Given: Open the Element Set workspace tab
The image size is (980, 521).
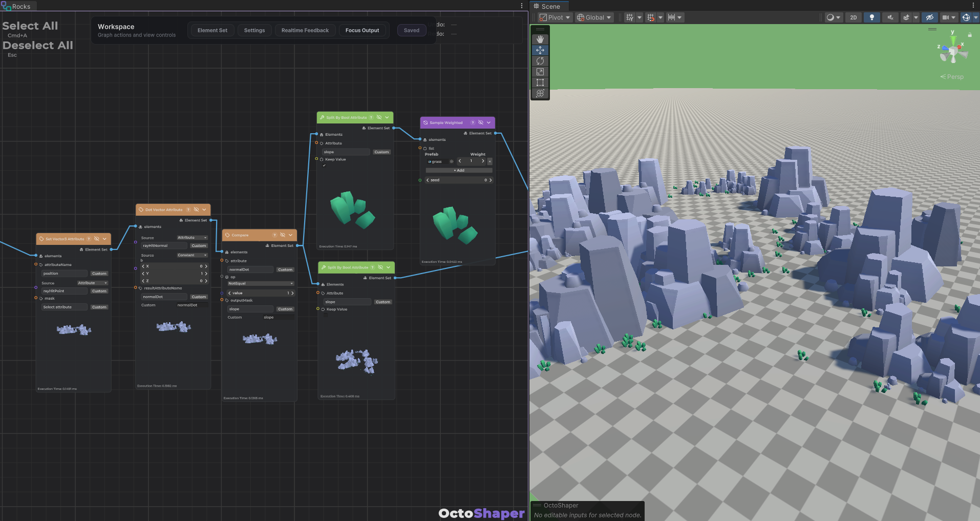Looking at the screenshot, I should coord(212,30).
